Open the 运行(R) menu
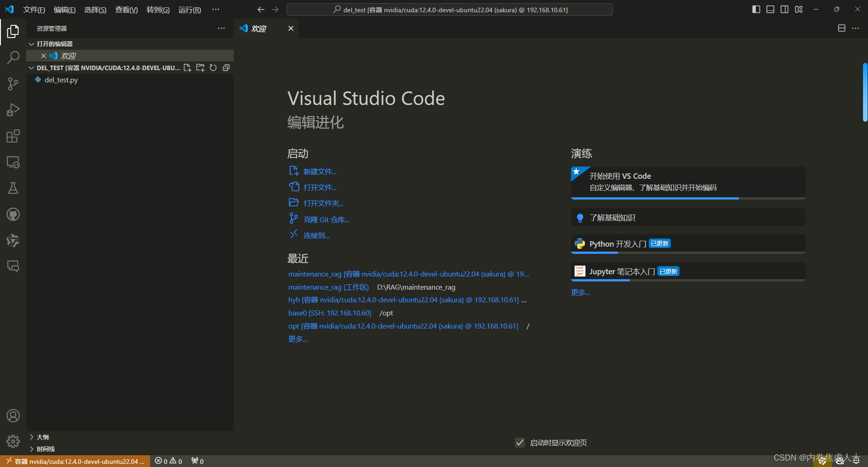The width and height of the screenshot is (868, 467). (x=190, y=10)
